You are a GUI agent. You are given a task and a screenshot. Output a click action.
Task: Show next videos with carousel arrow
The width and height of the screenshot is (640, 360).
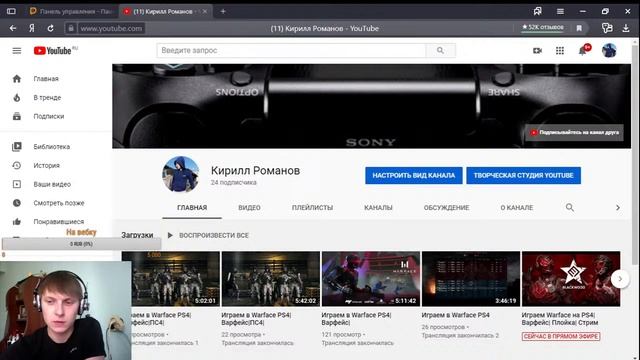click(620, 279)
